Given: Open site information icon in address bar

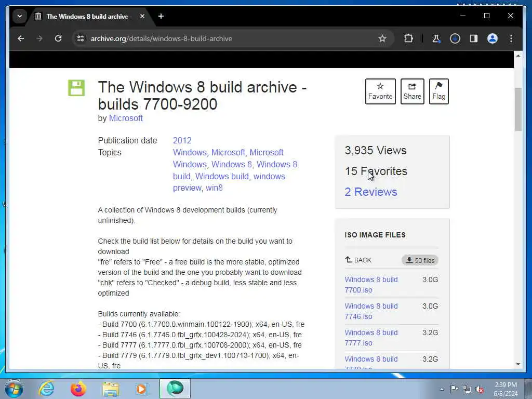Looking at the screenshot, I should [x=81, y=38].
